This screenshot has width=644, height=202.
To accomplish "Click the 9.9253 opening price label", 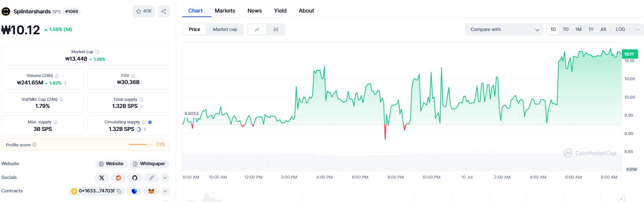I will point(192,113).
